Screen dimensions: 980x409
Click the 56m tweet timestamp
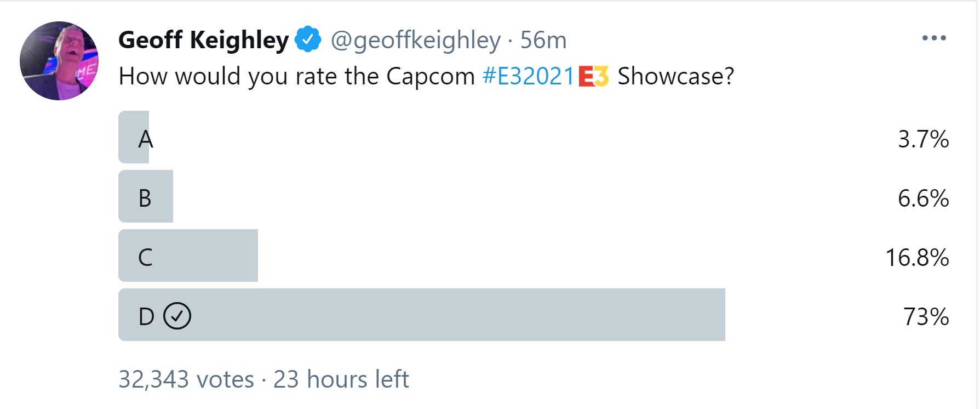click(543, 40)
